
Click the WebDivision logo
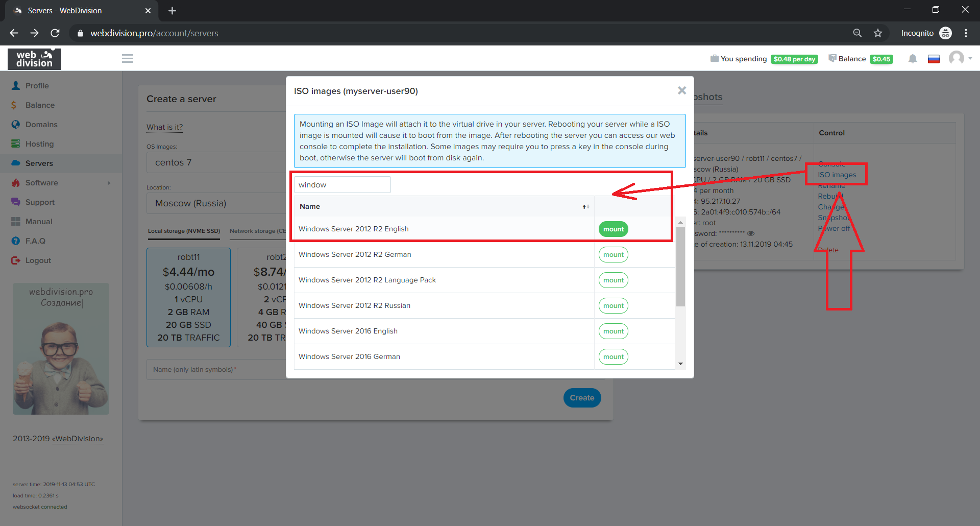34,59
